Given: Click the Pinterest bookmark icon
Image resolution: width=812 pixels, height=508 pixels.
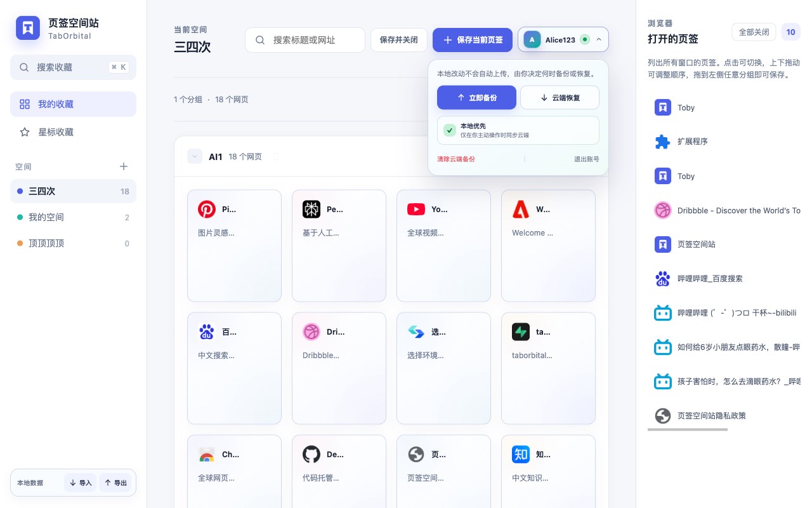Looking at the screenshot, I should click(207, 209).
